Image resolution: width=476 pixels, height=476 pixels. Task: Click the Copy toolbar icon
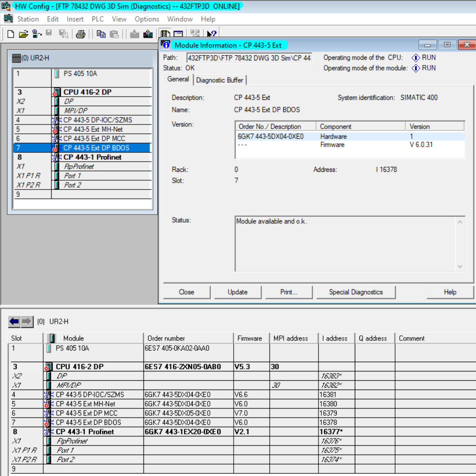tap(101, 34)
